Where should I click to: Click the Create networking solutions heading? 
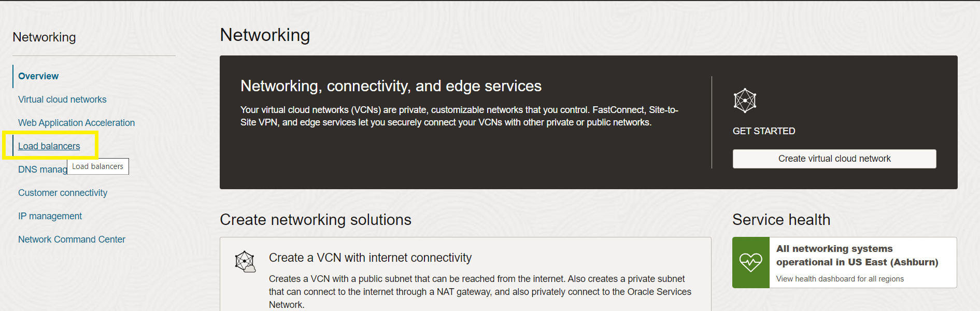tap(316, 220)
